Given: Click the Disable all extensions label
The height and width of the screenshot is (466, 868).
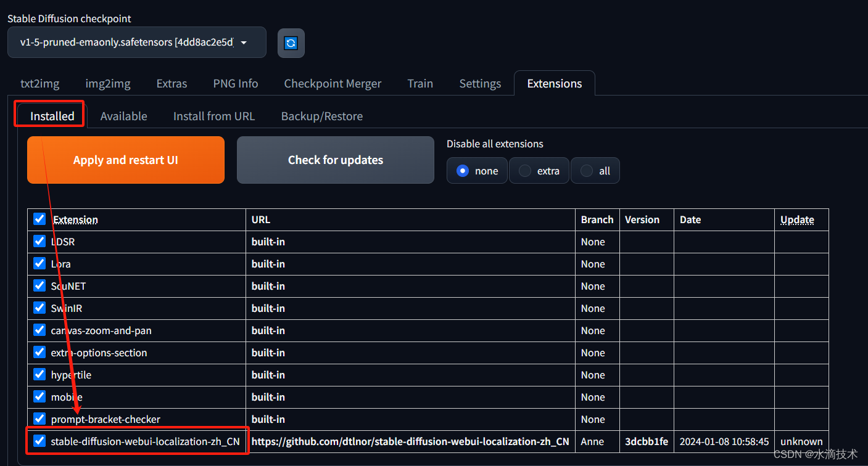Looking at the screenshot, I should click(495, 144).
